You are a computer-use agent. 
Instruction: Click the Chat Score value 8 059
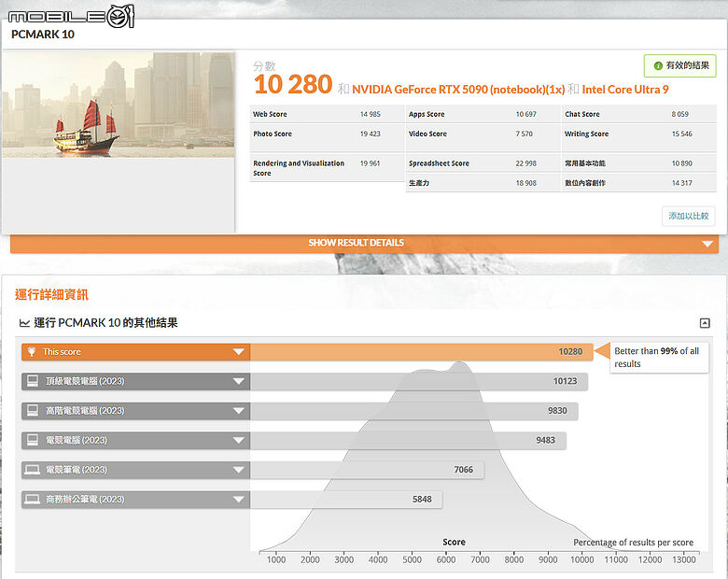(680, 114)
